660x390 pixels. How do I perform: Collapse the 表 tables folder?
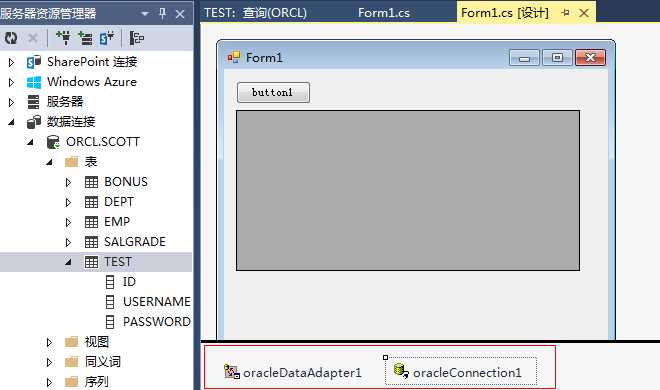(x=49, y=162)
